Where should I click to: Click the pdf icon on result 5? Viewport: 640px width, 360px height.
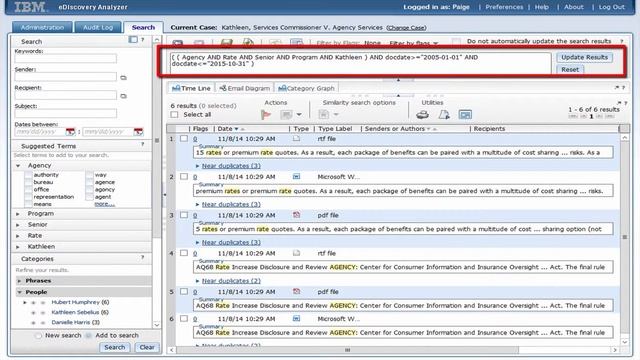[296, 291]
